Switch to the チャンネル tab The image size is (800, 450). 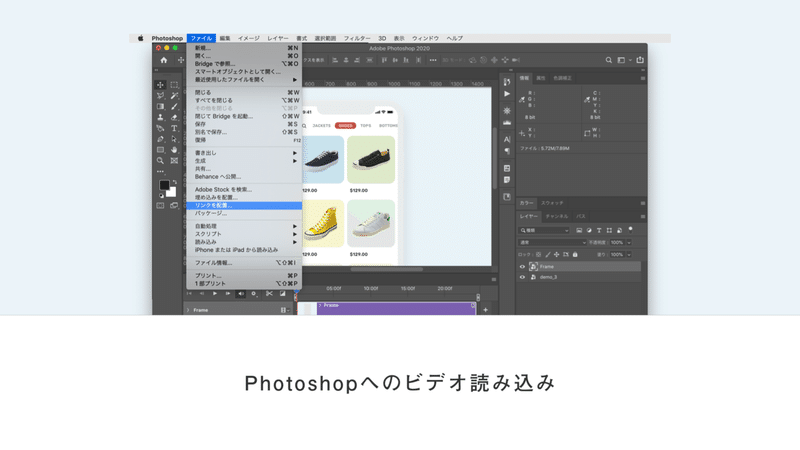pos(557,216)
